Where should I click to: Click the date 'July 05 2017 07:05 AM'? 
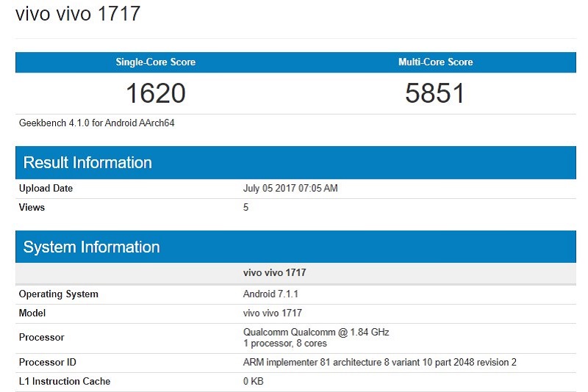[x=290, y=188]
